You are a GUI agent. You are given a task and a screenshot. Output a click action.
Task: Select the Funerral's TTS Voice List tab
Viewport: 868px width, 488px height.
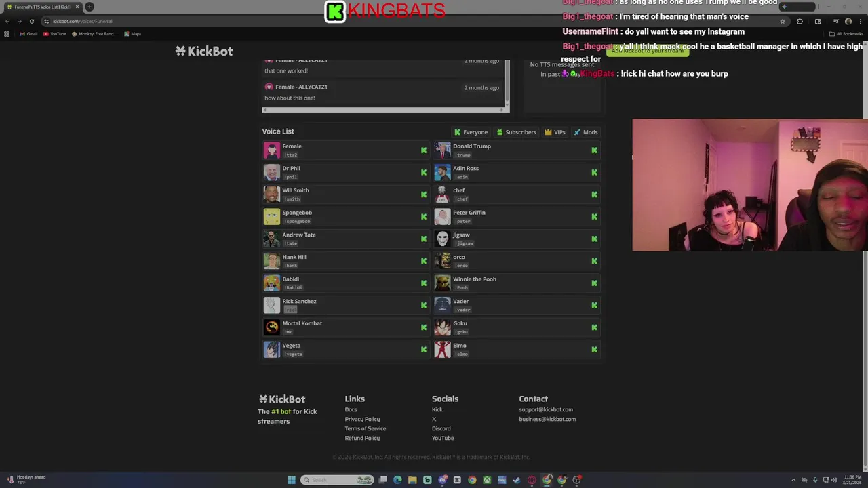pyautogui.click(x=42, y=7)
